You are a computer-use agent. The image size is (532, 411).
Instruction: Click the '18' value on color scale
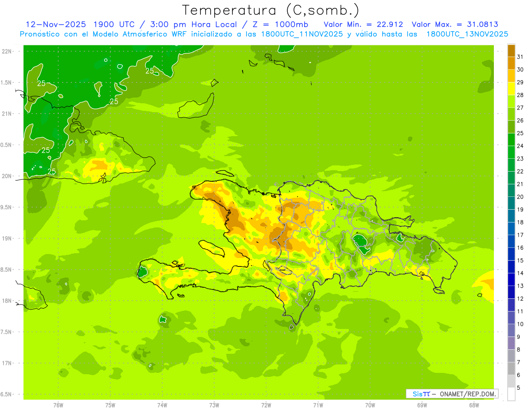click(520, 223)
